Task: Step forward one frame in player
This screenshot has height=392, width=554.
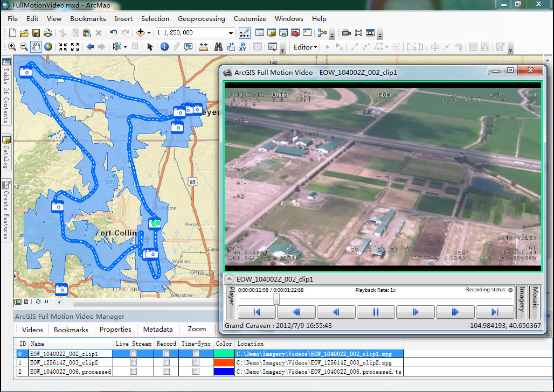Action: coord(415,312)
